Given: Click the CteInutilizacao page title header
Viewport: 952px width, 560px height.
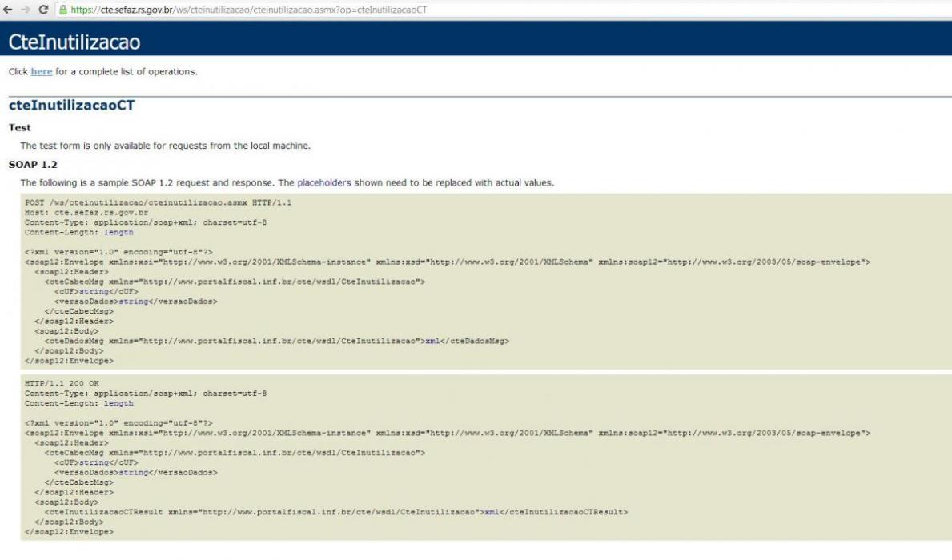Looking at the screenshot, I should (74, 42).
